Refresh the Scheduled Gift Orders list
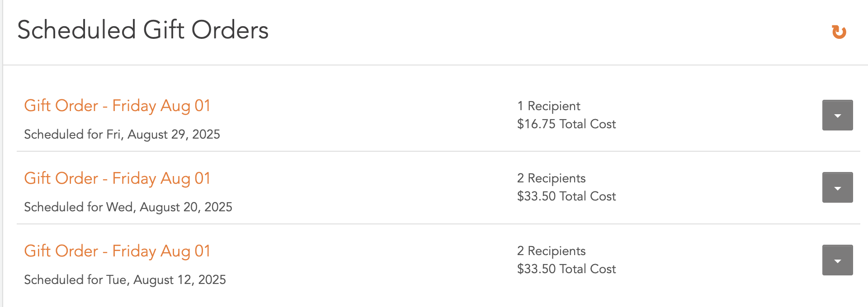Screen dimensions: 868x307 [839, 32]
